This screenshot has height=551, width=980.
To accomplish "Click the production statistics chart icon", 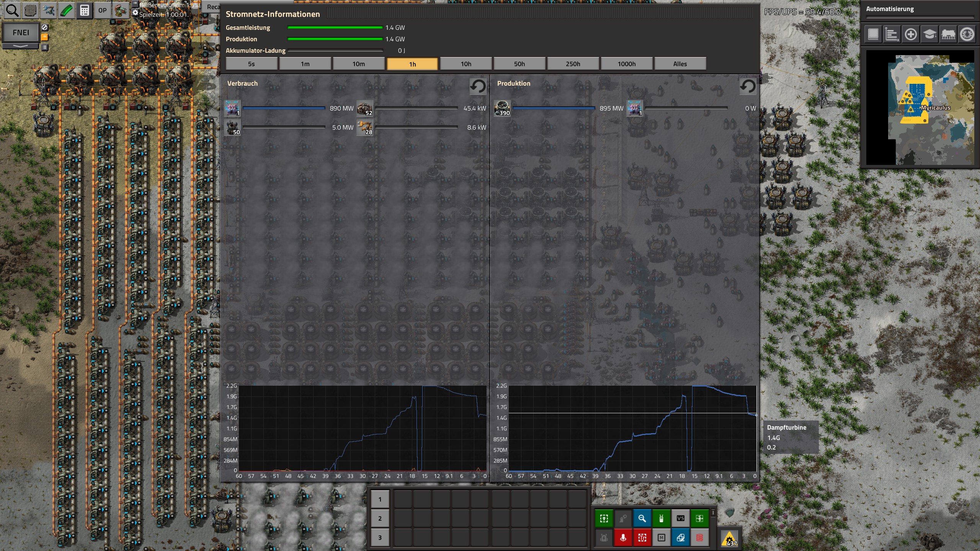I will coord(892,34).
